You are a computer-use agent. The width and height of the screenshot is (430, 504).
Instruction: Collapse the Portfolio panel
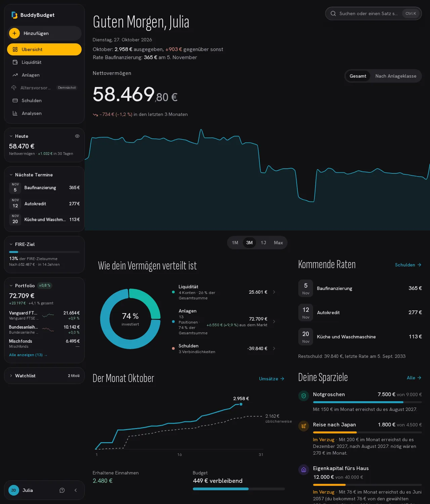[11, 286]
